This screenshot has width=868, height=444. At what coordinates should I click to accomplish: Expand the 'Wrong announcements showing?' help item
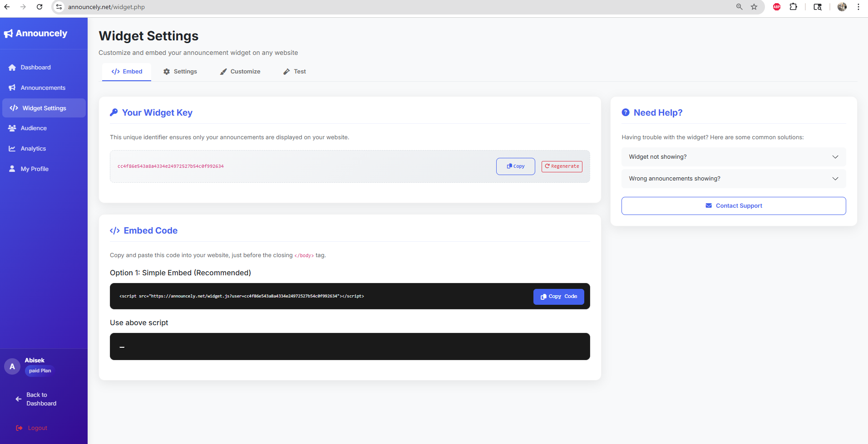coord(734,179)
